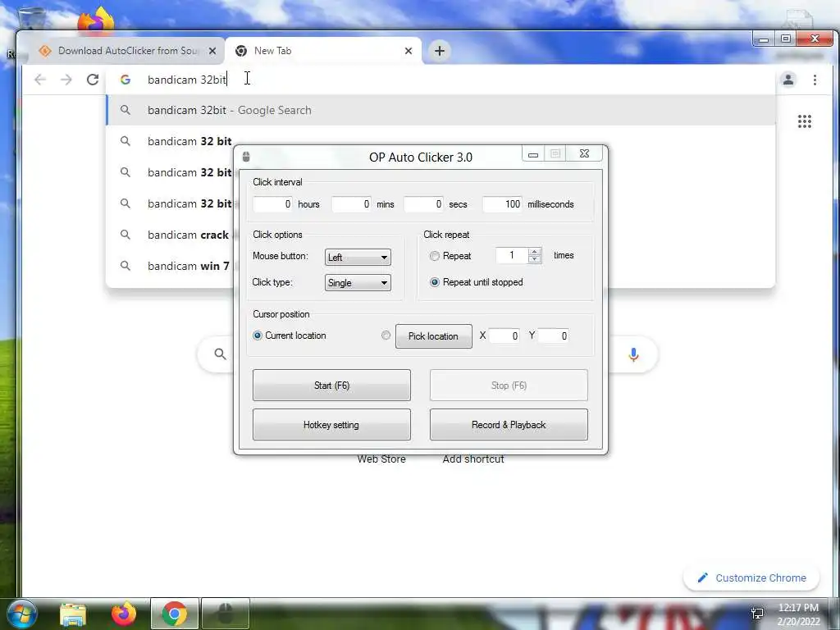Minimize the OP Auto Clicker window

click(533, 154)
